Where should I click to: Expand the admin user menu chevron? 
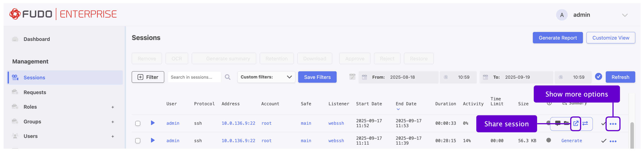[x=625, y=15]
